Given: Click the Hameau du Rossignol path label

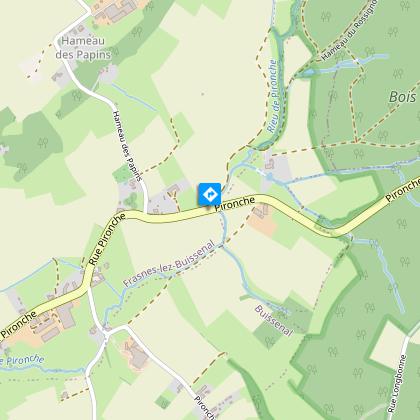Looking at the screenshot, I should coord(349,31).
